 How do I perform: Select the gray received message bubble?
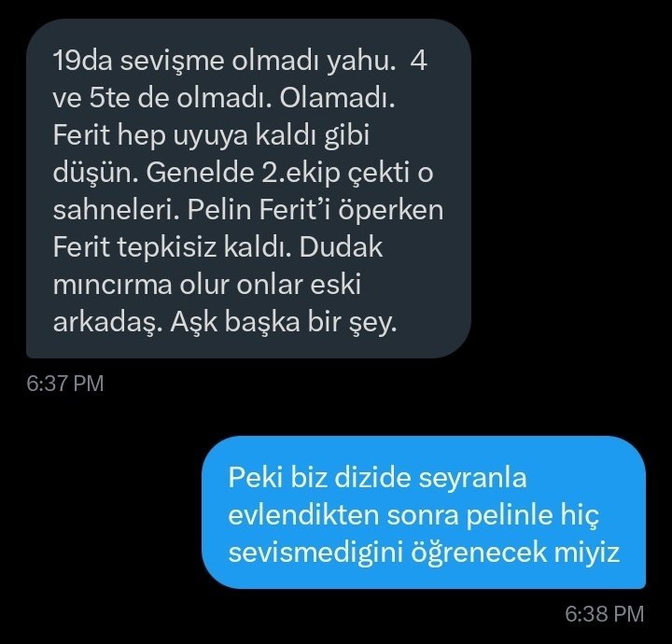(248, 189)
